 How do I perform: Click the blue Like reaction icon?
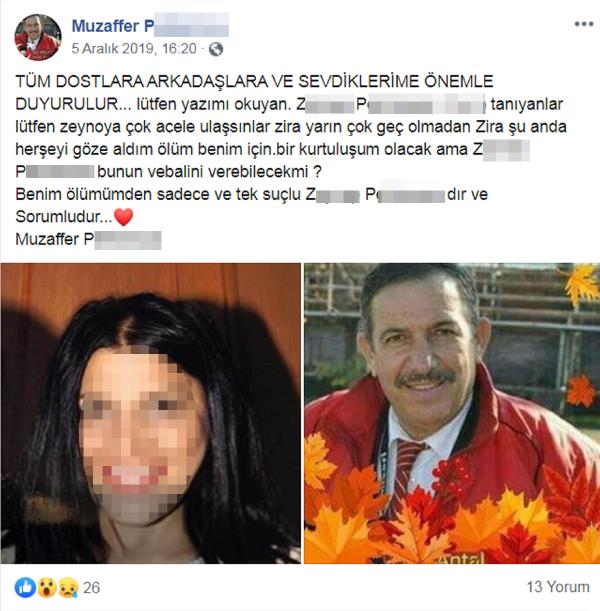click(x=25, y=588)
